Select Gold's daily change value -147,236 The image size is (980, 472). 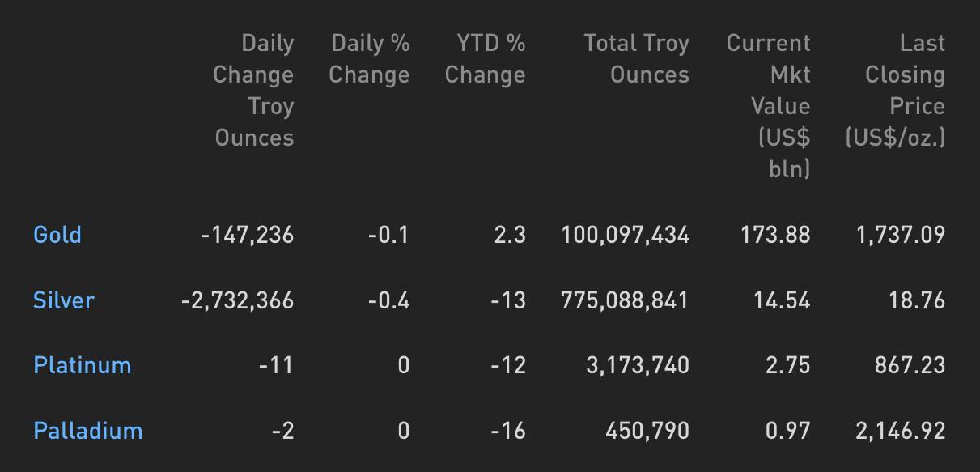coord(248,235)
